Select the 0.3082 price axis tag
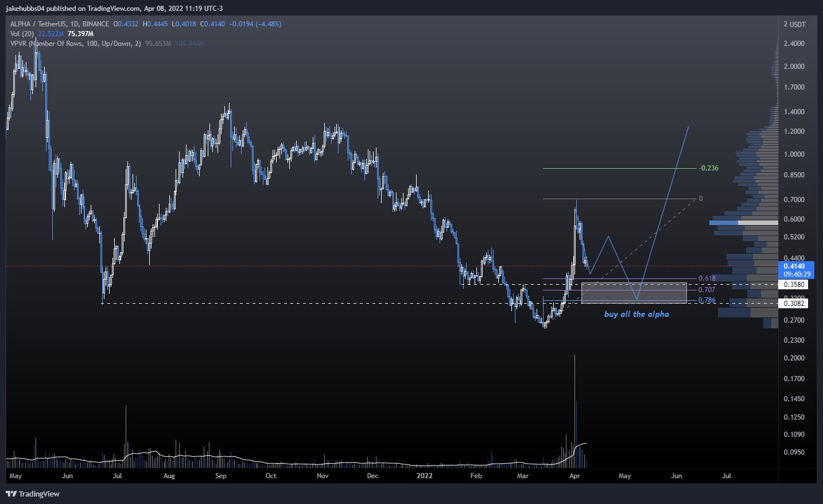The height and width of the screenshot is (504, 823). pyautogui.click(x=794, y=303)
